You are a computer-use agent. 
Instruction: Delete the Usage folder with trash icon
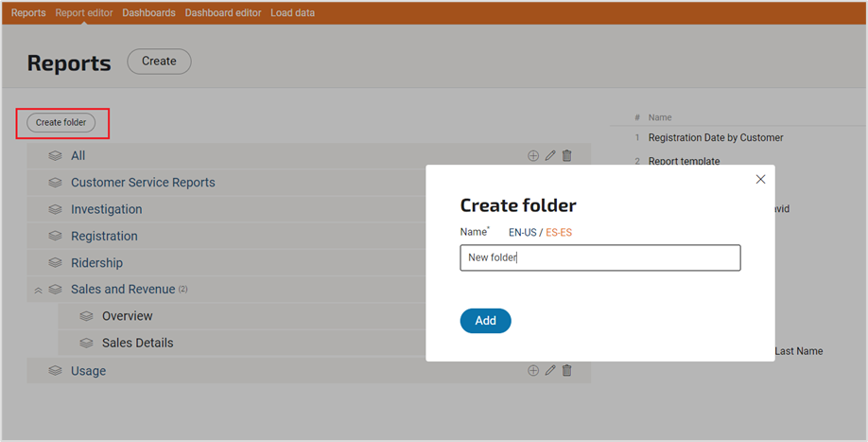click(x=567, y=371)
